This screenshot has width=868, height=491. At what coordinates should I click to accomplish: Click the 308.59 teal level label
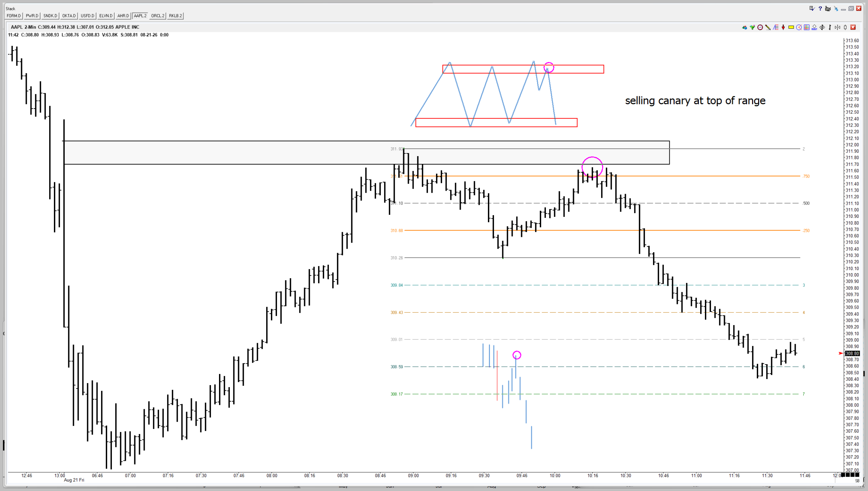tap(397, 367)
